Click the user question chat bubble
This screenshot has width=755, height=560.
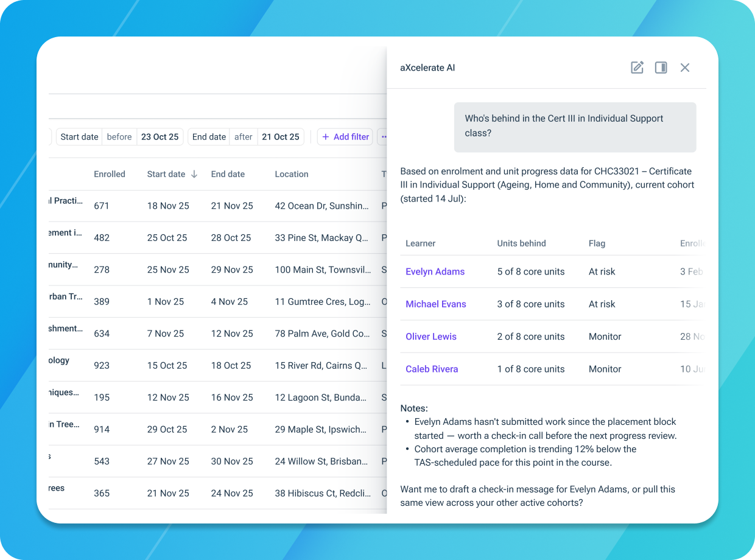click(575, 127)
